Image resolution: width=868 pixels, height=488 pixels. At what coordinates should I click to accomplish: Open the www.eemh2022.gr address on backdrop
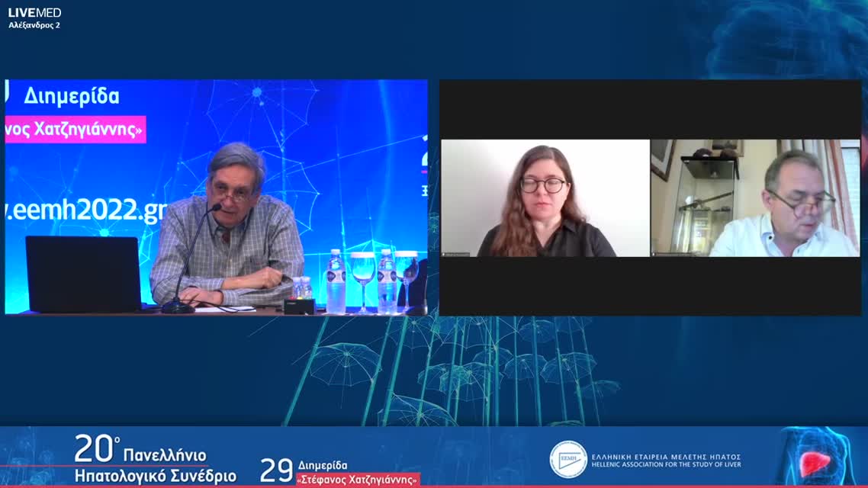pos(84,212)
